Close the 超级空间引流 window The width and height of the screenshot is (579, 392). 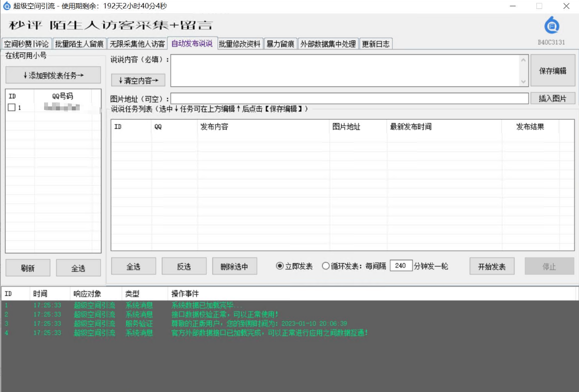pyautogui.click(x=567, y=6)
